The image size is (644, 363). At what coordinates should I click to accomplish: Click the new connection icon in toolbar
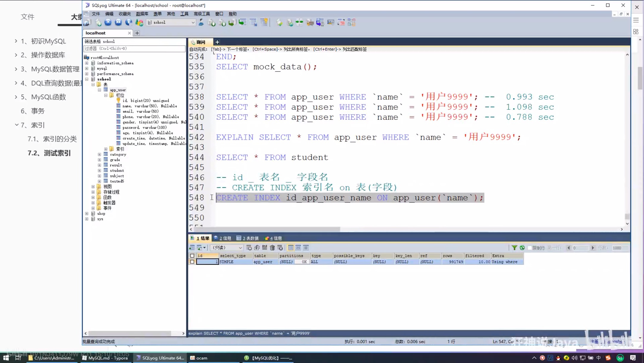click(x=87, y=22)
